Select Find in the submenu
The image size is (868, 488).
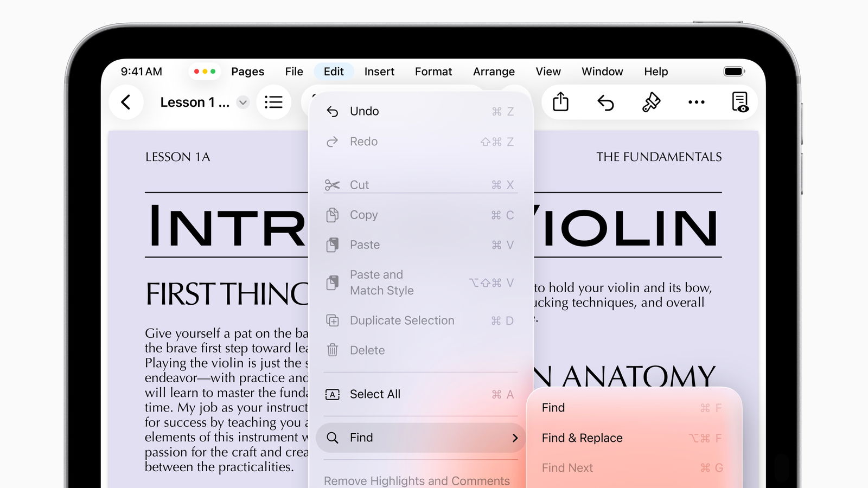point(634,408)
